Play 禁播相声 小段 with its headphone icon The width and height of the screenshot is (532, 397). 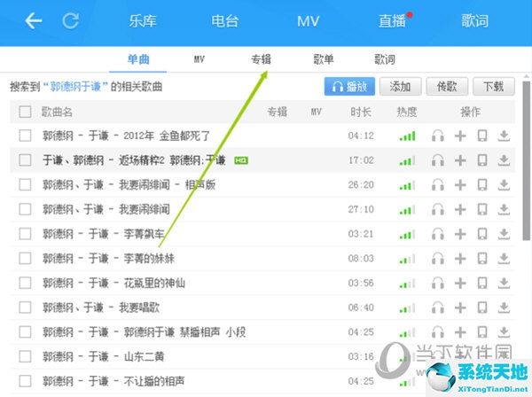438,332
